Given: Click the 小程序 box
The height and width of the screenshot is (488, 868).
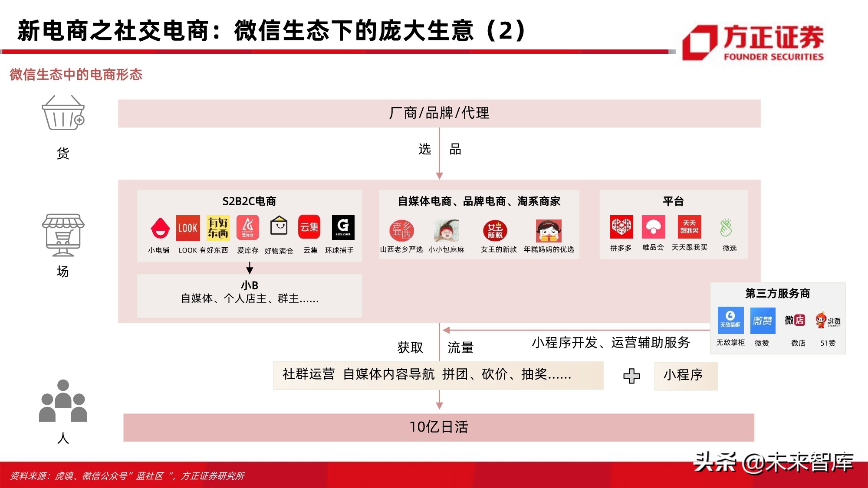Looking at the screenshot, I should [x=686, y=376].
